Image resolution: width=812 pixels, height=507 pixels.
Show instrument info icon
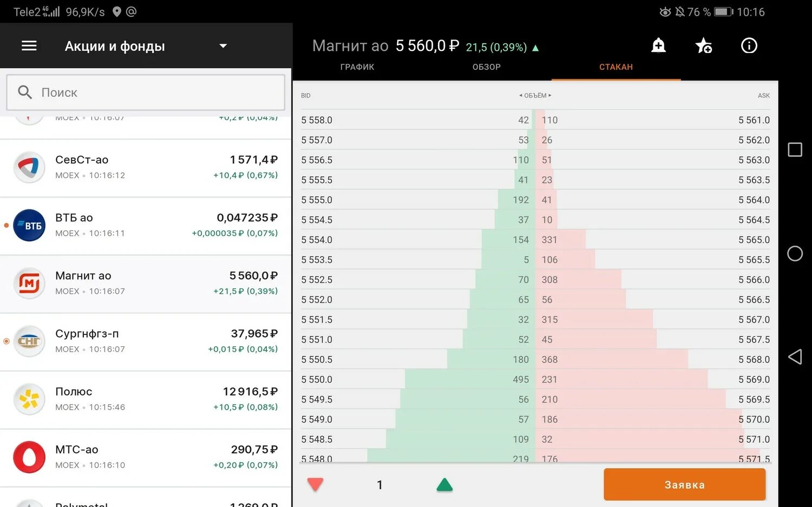(749, 45)
